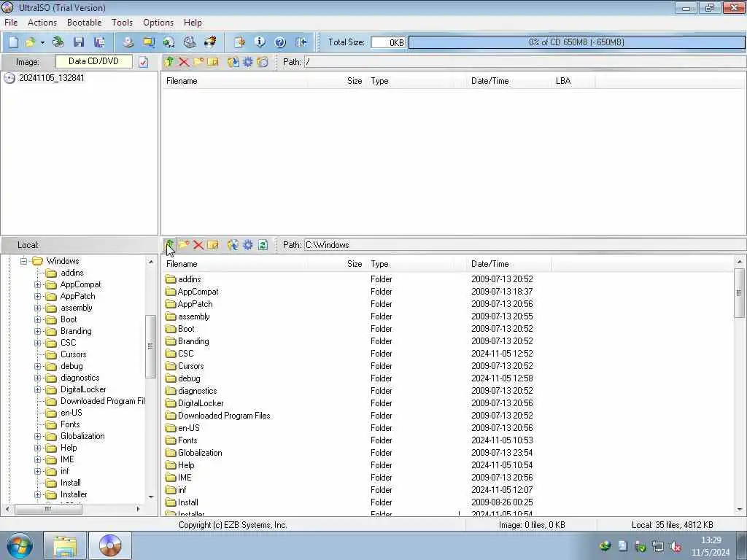Screen dimensions: 747x560
Task: Click the local Path field showing C:\Windows
Action: pyautogui.click(x=525, y=245)
